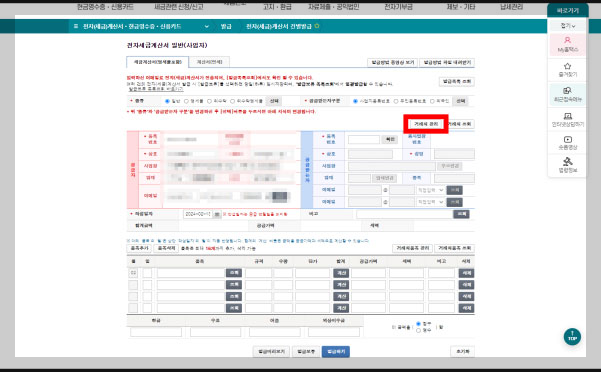Expand the 전자(세금)계산서·현금영수증·신용카드 header dropdown
The height and width of the screenshot is (372, 601).
pos(207,26)
